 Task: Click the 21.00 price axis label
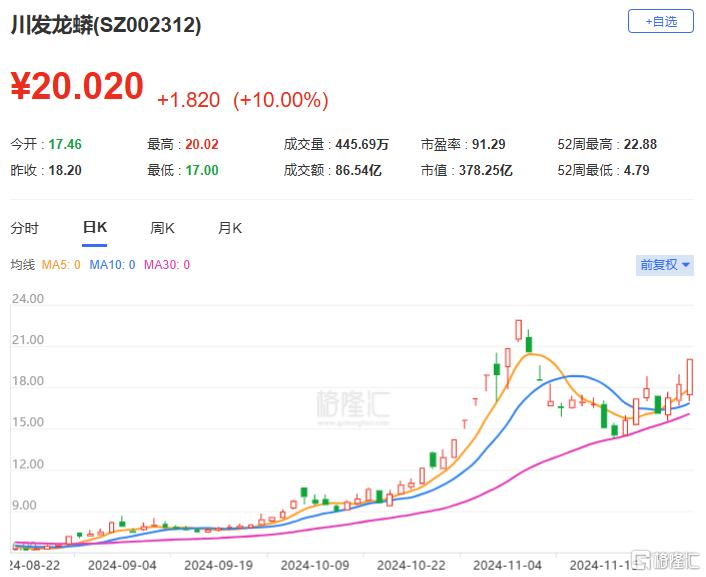[28, 340]
